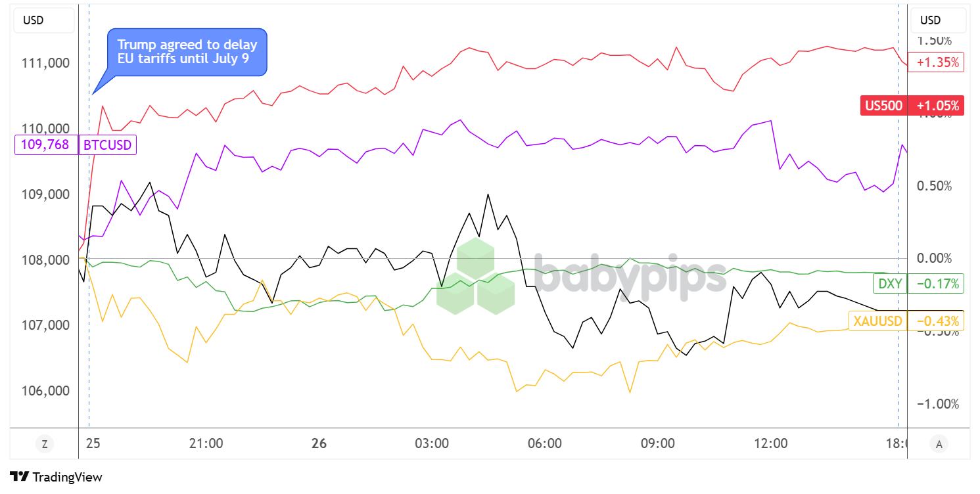The image size is (980, 494).
Task: Select the Trump EU tariffs annotation callout
Action: [x=187, y=52]
